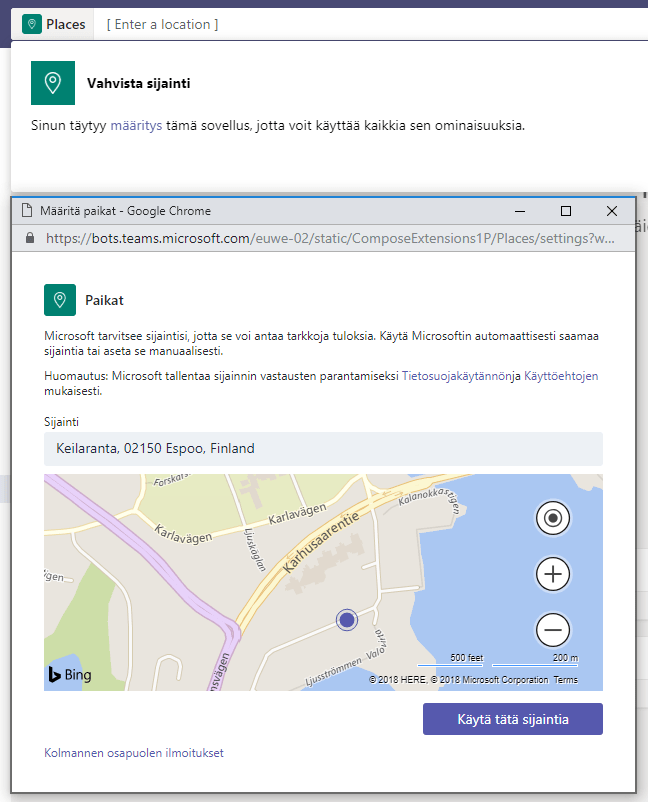
Task: Click the page icon in the Chrome title bar
Action: point(27,211)
